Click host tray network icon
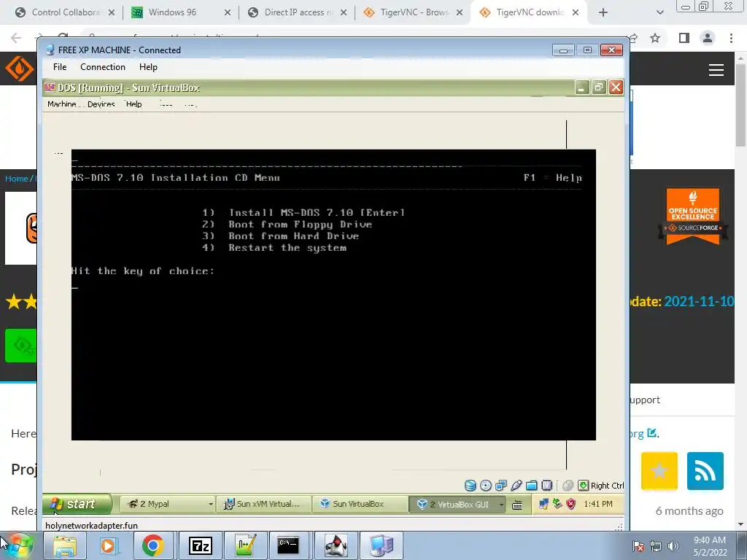 point(656,546)
